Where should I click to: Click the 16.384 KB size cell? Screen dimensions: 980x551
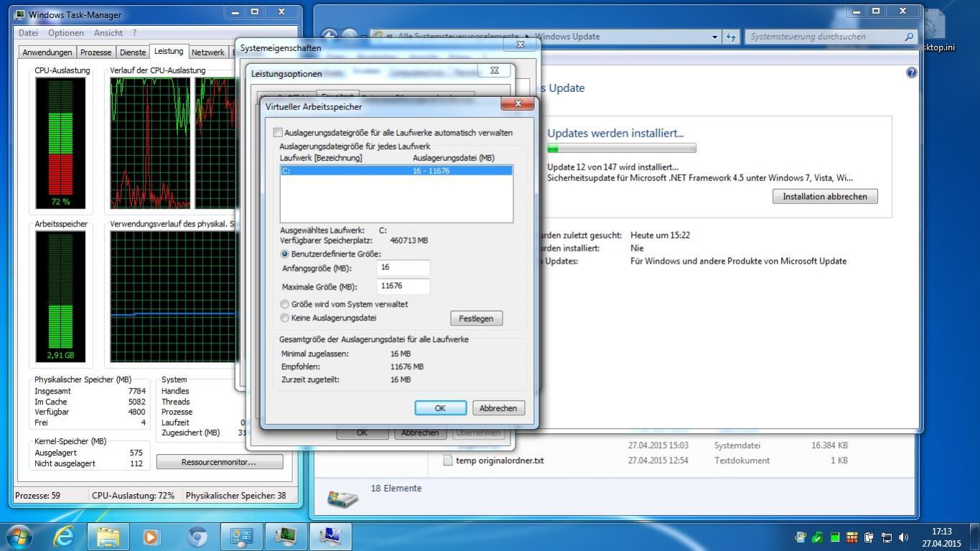point(829,445)
